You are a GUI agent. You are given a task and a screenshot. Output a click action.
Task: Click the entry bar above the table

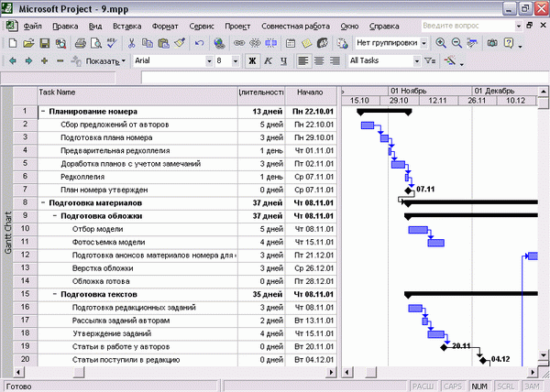(345, 78)
